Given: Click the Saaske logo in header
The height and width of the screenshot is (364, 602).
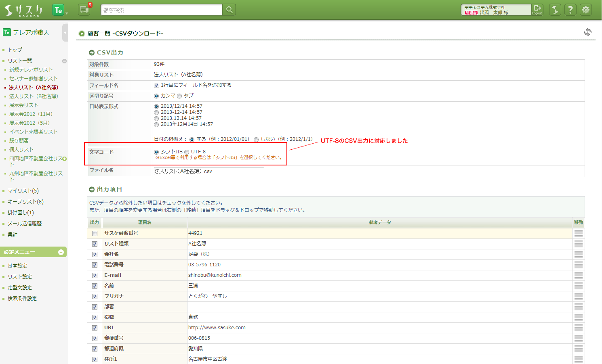Looking at the screenshot, I should click(x=23, y=10).
